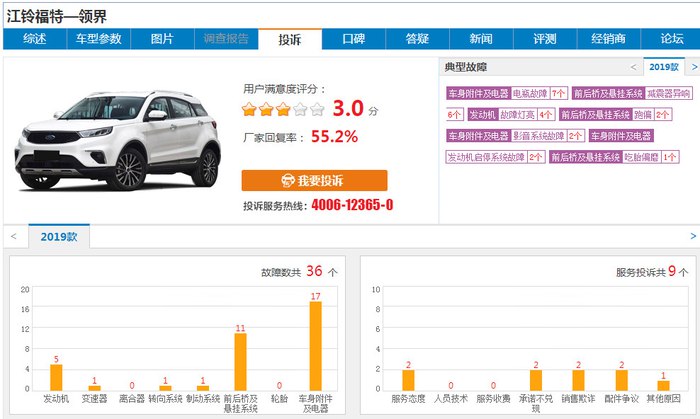Next year arrow in 典型故障 panel
This screenshot has width=700, height=419.
694,67
